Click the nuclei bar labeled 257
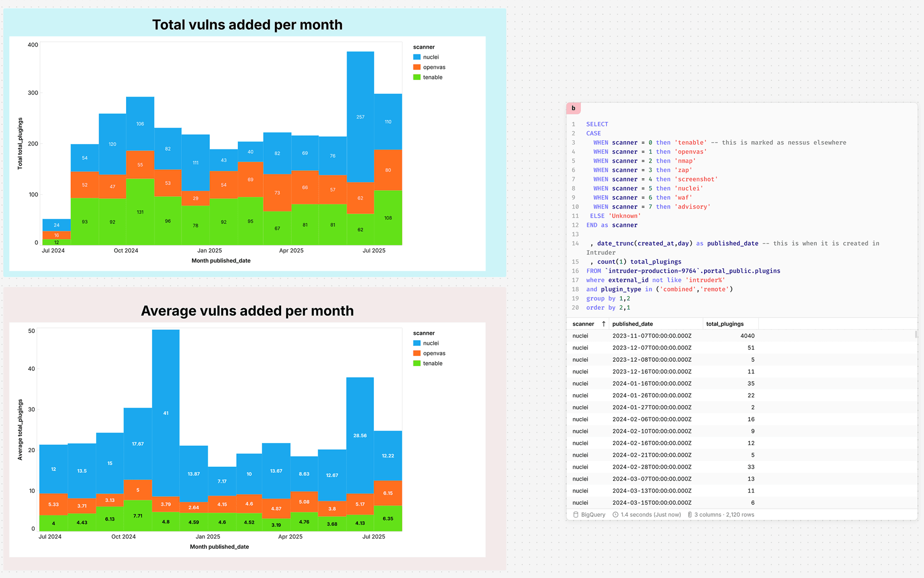 (360, 117)
